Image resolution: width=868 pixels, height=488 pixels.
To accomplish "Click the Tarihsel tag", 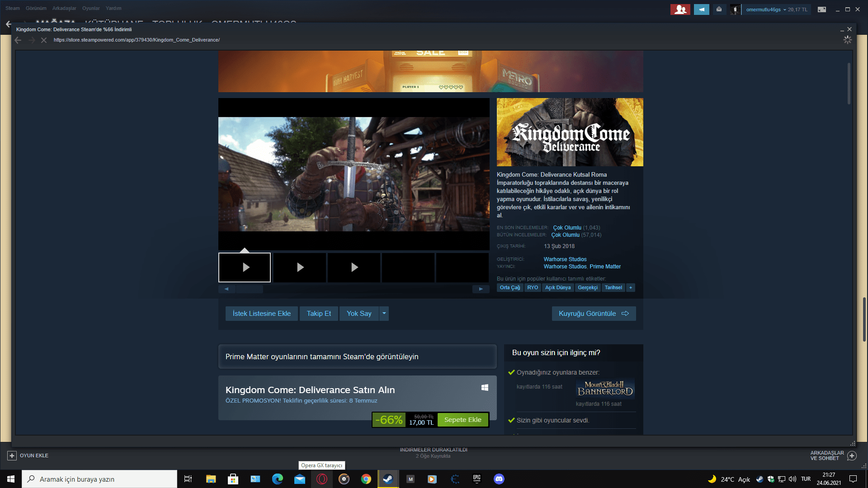I will click(x=613, y=288).
